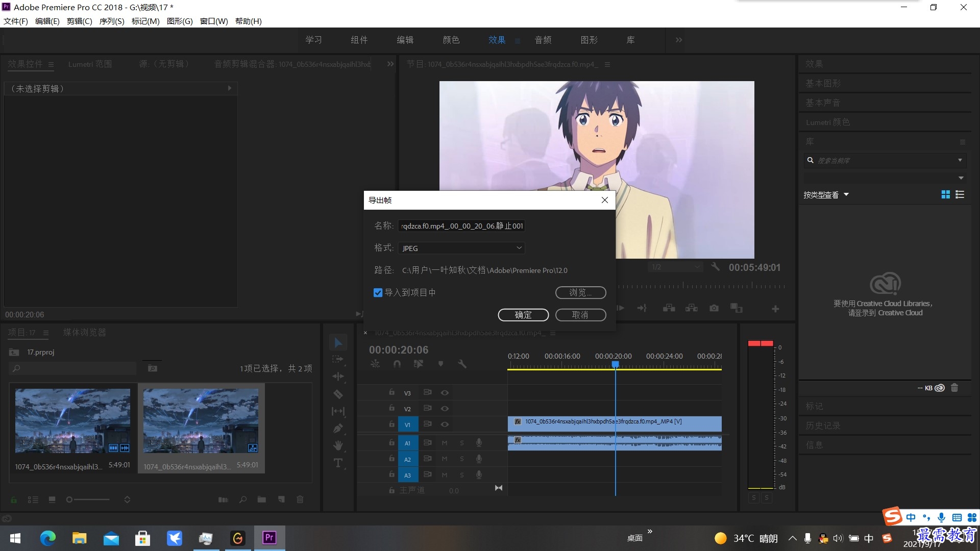
Task: Open Microsoft Edge from the taskbar
Action: click(x=48, y=538)
